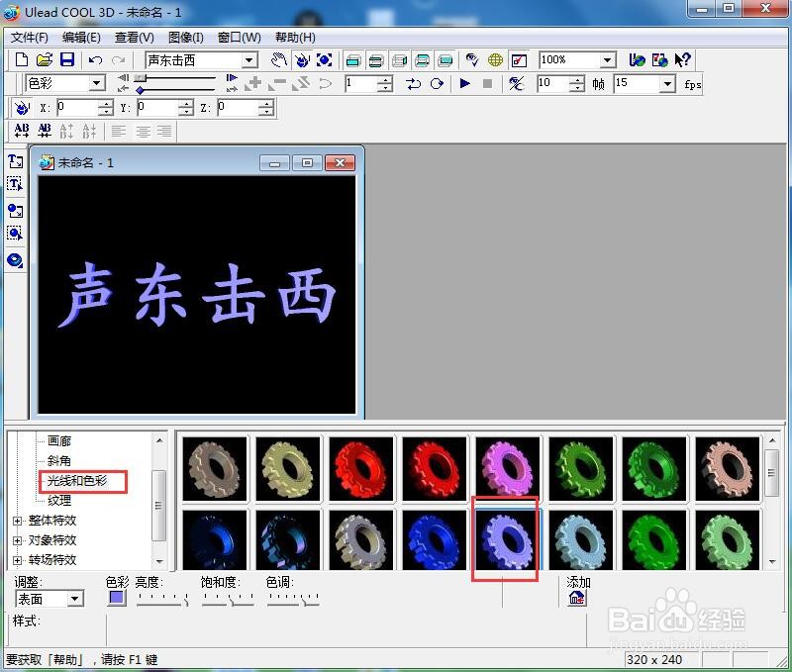792x672 pixels.
Task: Click the third face toggle icon in the top toolbar
Action: (x=400, y=60)
